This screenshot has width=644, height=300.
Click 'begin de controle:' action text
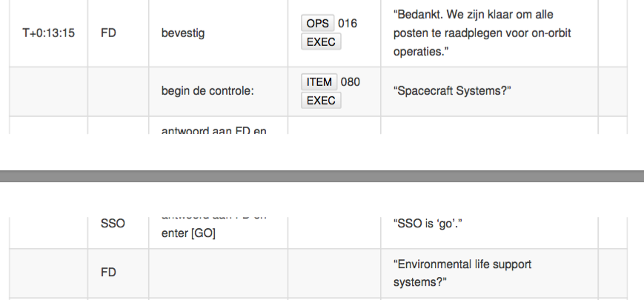tap(208, 91)
